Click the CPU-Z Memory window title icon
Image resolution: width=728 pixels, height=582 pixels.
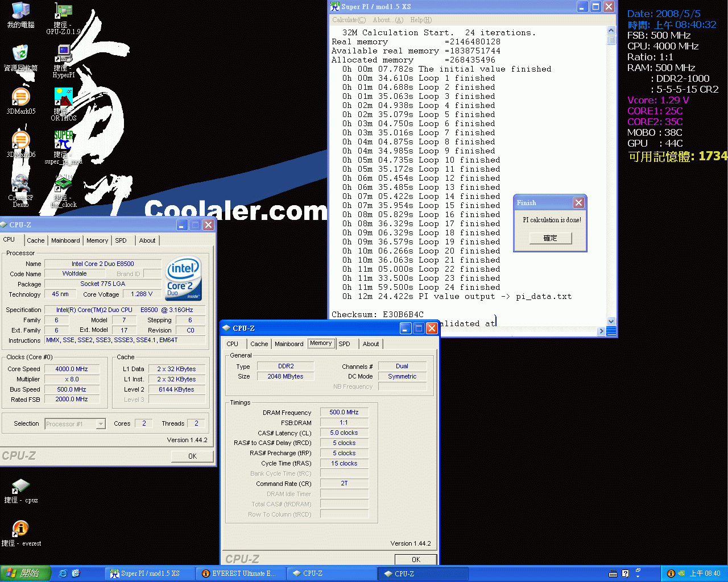point(226,328)
